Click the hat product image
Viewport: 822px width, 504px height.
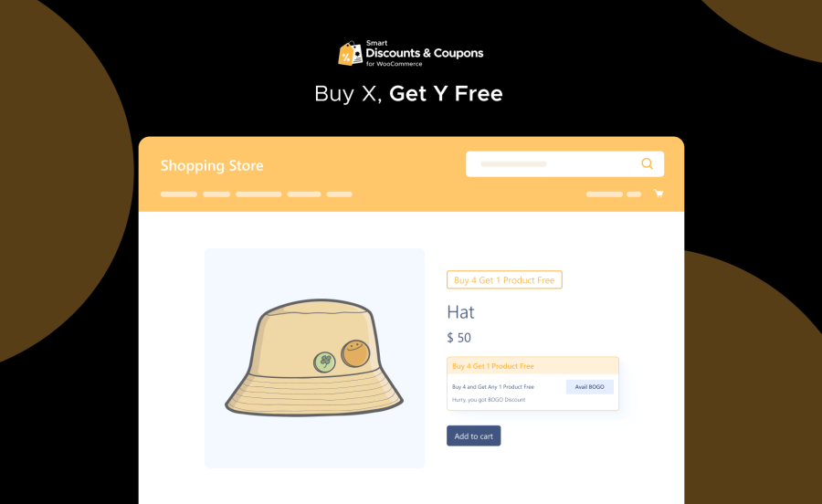point(314,358)
